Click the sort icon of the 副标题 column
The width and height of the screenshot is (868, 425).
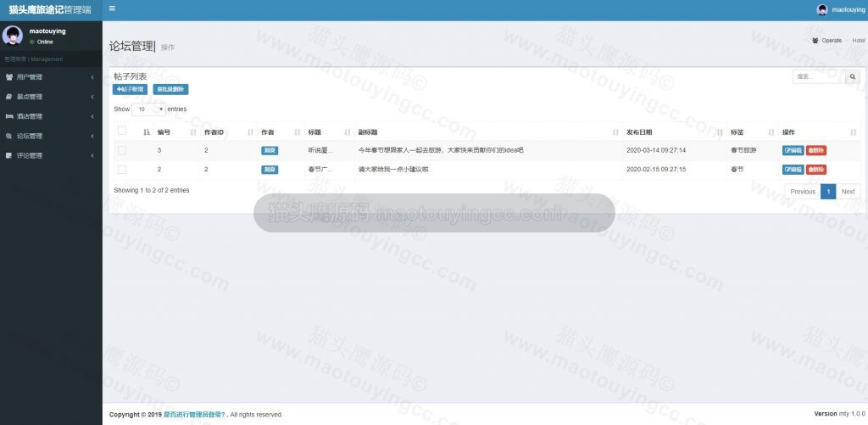[615, 132]
